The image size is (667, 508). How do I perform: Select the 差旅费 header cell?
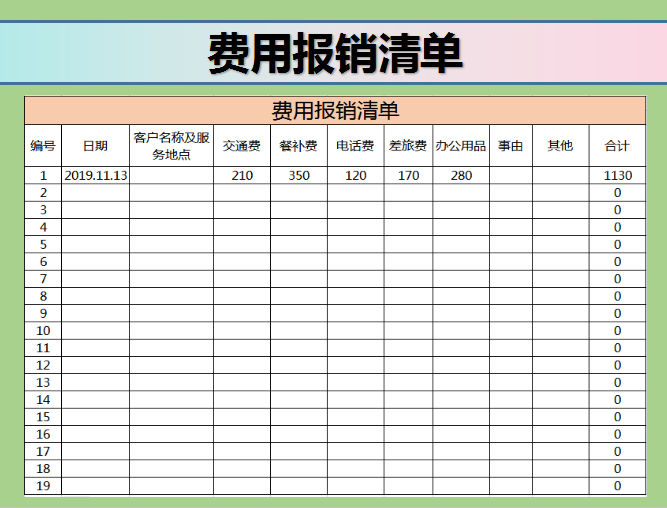pos(408,146)
